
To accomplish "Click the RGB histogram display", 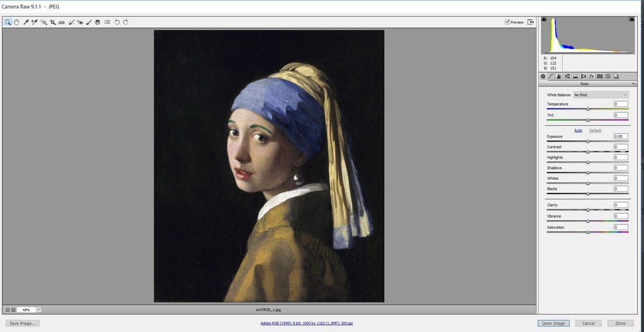I will coord(588,35).
